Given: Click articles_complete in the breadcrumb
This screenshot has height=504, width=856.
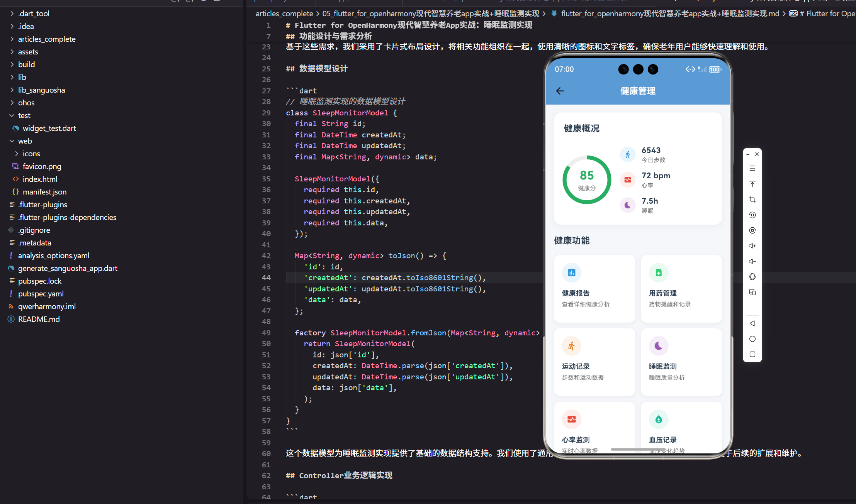Looking at the screenshot, I should [284, 14].
